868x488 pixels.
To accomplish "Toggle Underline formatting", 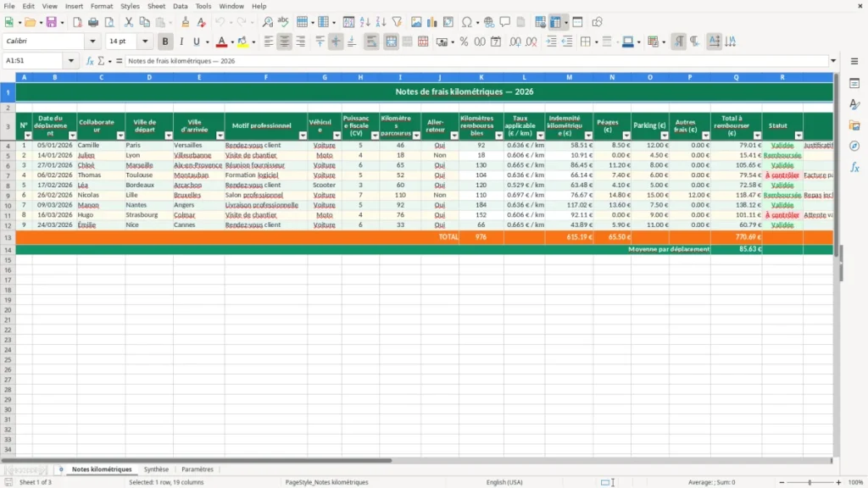I will coord(196,42).
